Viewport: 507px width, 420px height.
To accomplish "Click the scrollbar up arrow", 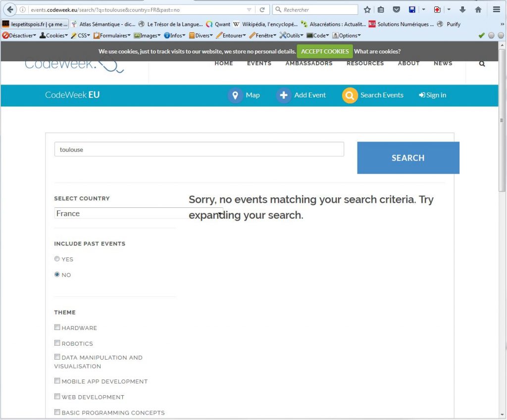I will [x=502, y=45].
